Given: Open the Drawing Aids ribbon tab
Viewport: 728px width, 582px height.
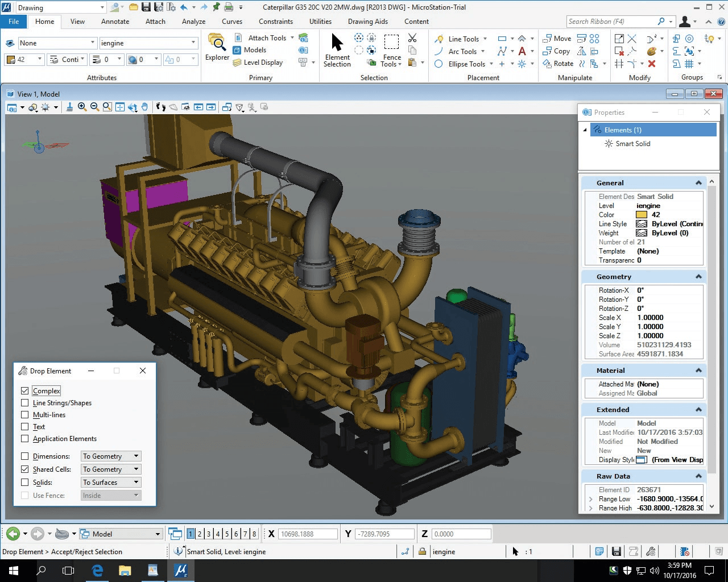Looking at the screenshot, I should [x=368, y=22].
